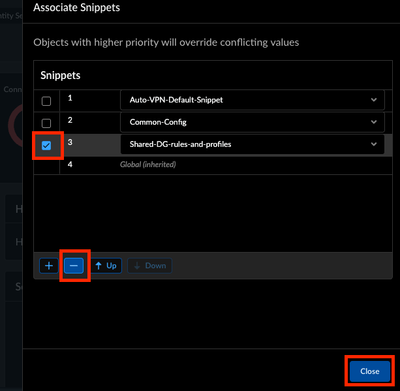Click priority number 1 cell

pyautogui.click(x=70, y=98)
